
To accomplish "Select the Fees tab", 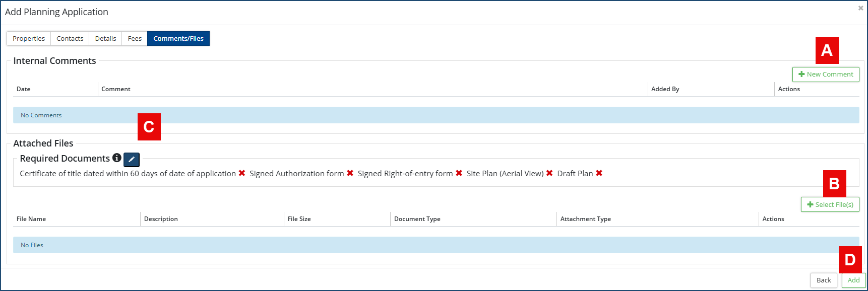I will pos(135,39).
